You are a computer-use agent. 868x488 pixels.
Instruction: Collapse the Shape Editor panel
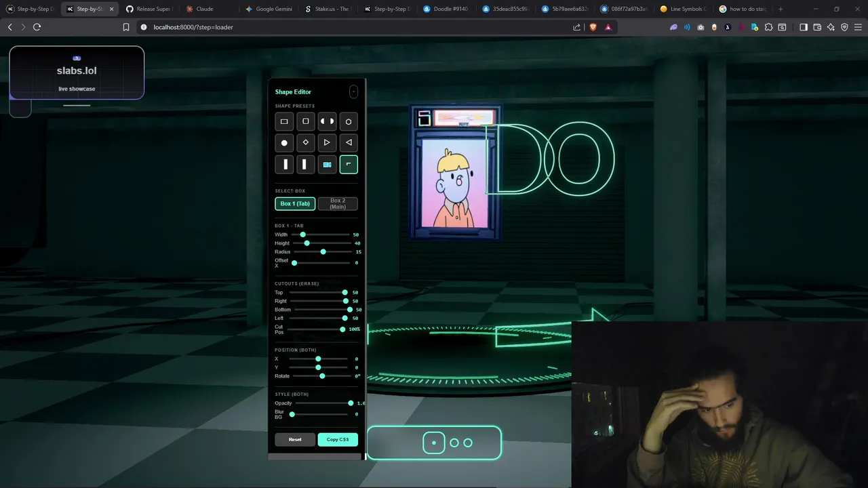tap(353, 91)
